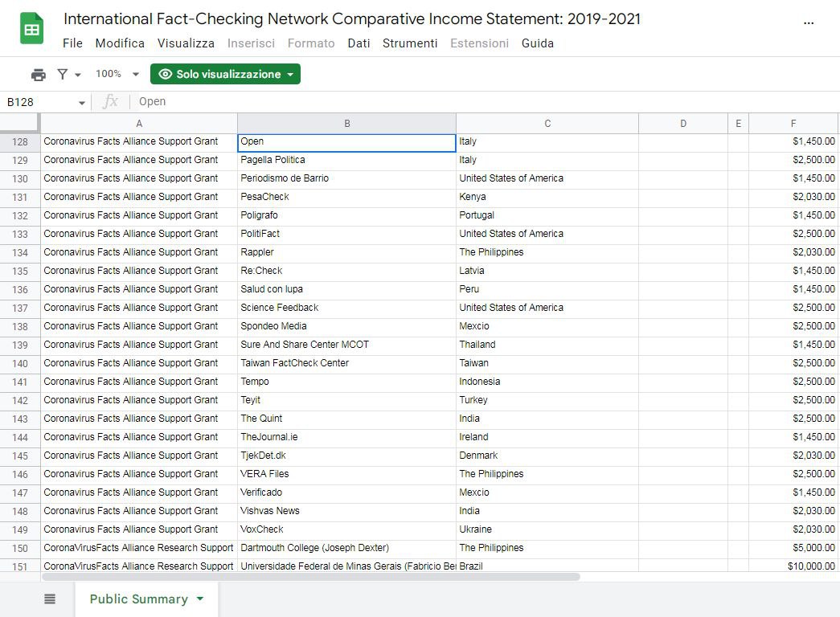Open the Visualizza menu
Screen dimensions: 840x617
pyautogui.click(x=186, y=43)
